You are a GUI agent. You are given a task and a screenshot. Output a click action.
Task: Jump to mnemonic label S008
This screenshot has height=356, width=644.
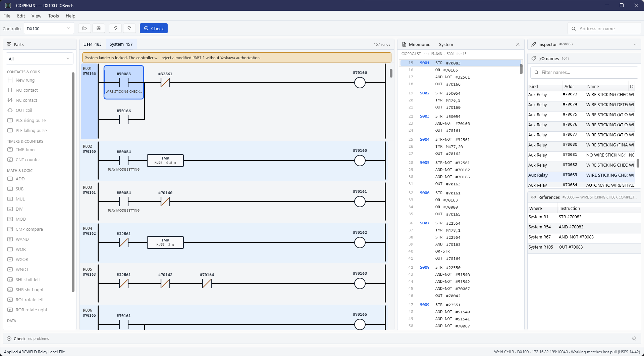click(425, 268)
